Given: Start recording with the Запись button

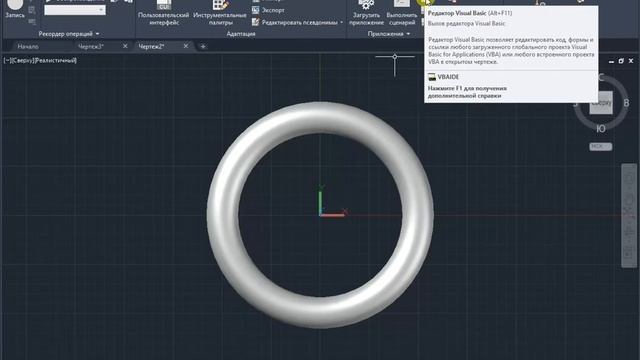Looking at the screenshot, I should pyautogui.click(x=15, y=9).
